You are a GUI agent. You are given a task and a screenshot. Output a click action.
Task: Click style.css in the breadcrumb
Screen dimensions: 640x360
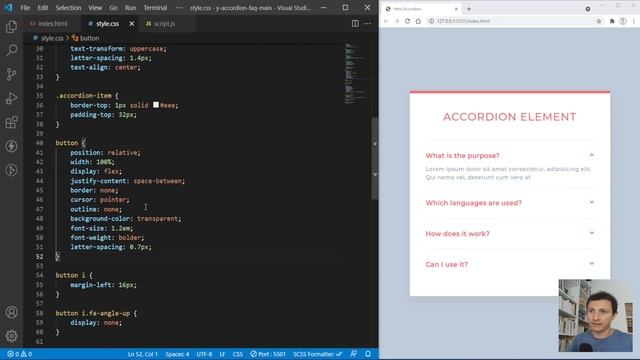point(52,38)
